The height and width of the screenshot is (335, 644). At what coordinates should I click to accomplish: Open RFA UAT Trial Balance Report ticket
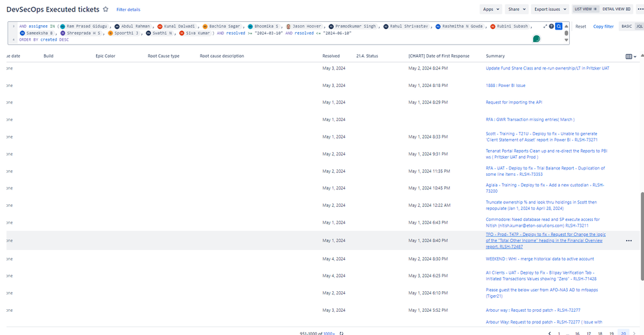pyautogui.click(x=545, y=171)
